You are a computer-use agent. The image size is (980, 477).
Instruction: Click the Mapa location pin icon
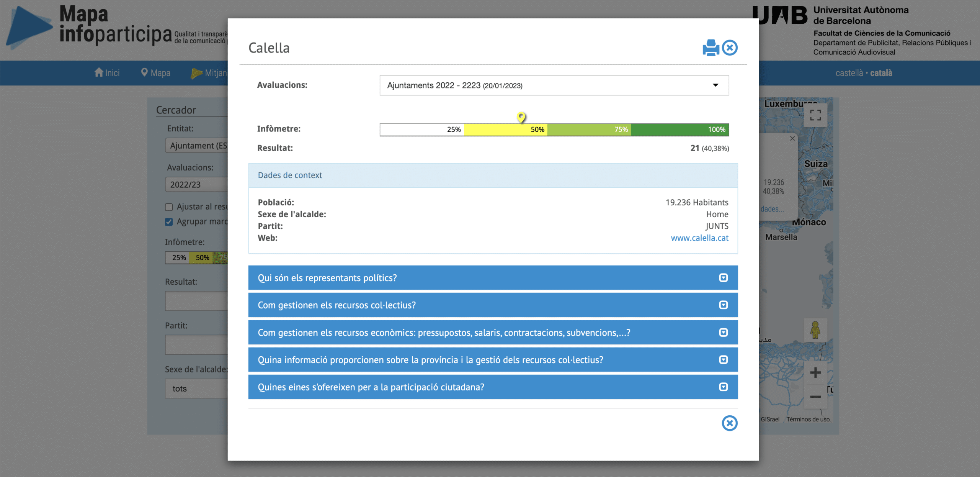click(144, 72)
